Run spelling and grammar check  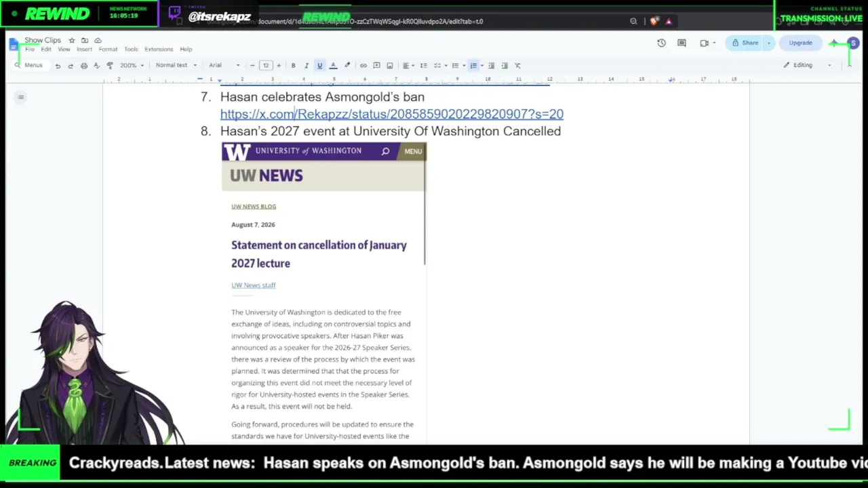coord(97,66)
